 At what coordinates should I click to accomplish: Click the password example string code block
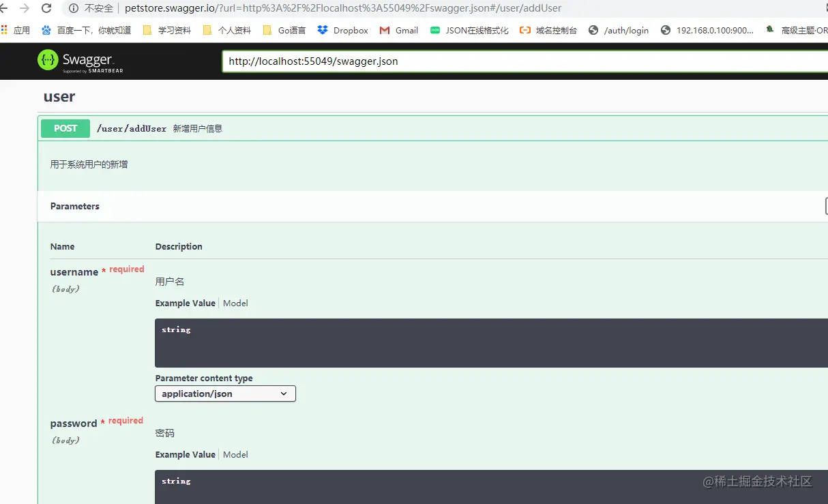point(491,487)
